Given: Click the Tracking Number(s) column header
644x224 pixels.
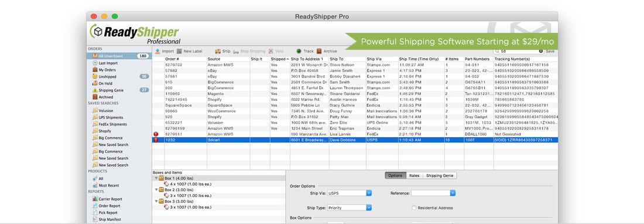Looking at the screenshot, I should [x=526, y=59].
